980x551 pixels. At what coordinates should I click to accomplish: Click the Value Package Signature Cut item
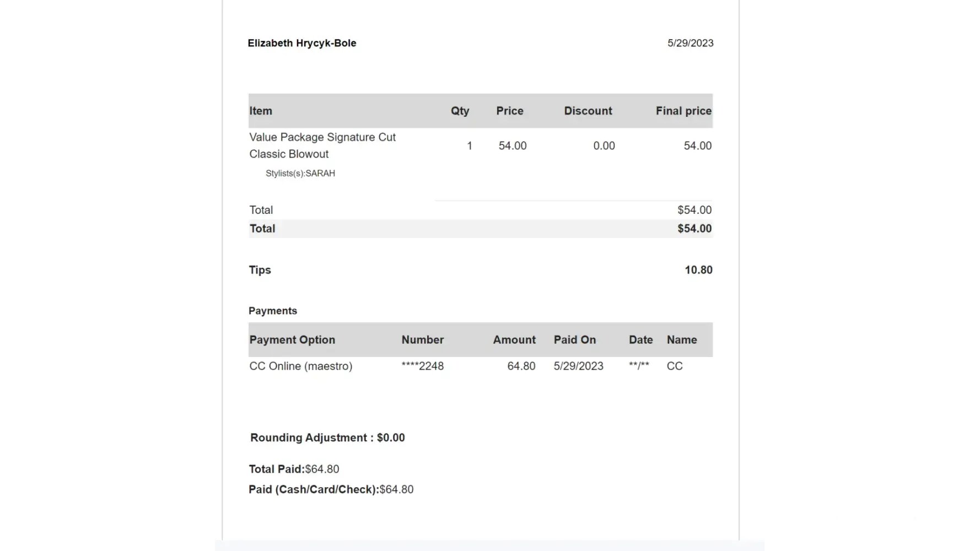(x=322, y=137)
